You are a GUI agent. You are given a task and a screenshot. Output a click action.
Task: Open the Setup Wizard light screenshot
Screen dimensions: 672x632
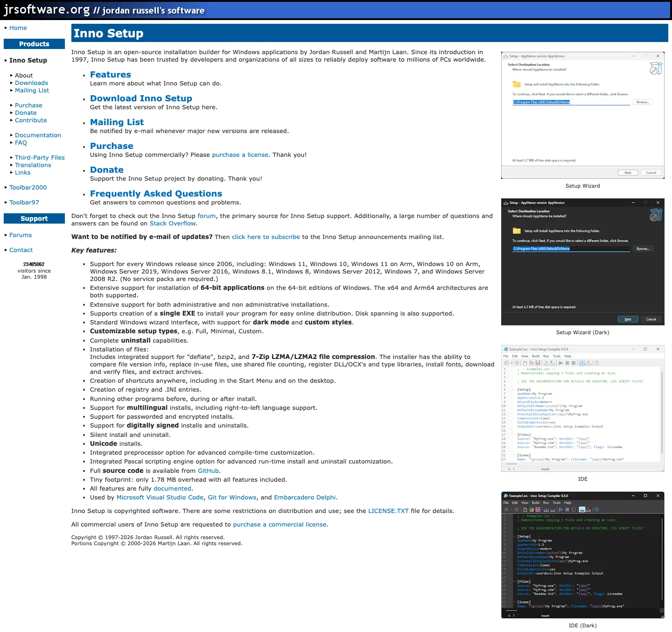(x=582, y=115)
